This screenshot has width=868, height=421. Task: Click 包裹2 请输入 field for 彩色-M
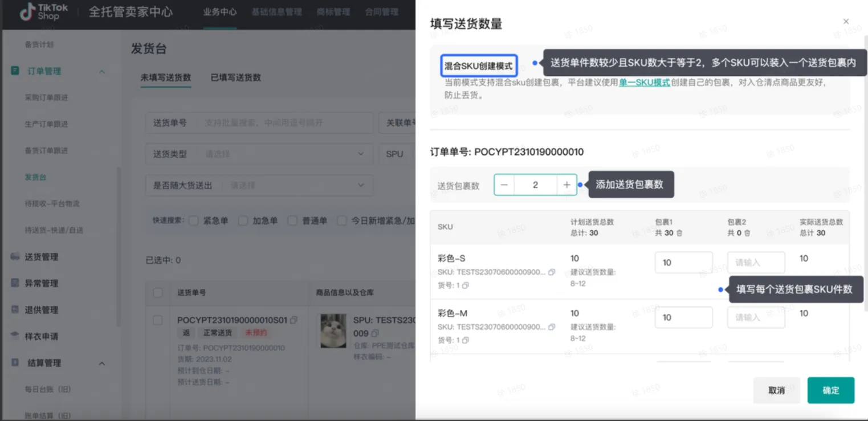[756, 317]
